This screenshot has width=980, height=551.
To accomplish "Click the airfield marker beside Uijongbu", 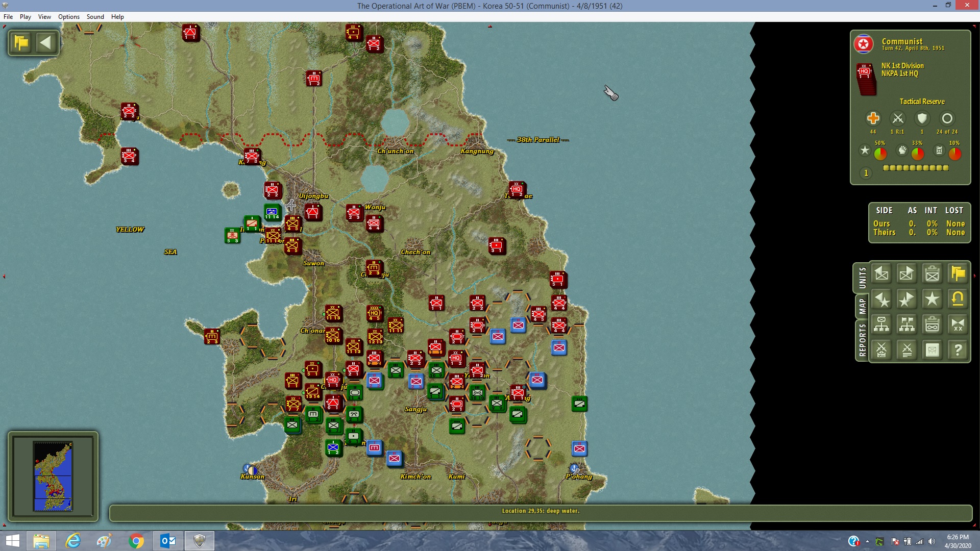I will tap(290, 206).
